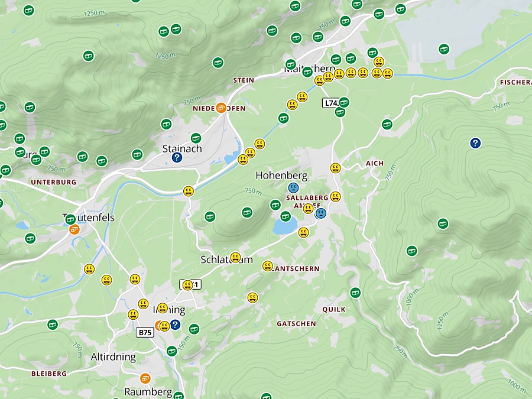Open the yellow smiley left of Lantschern label

(x=268, y=266)
